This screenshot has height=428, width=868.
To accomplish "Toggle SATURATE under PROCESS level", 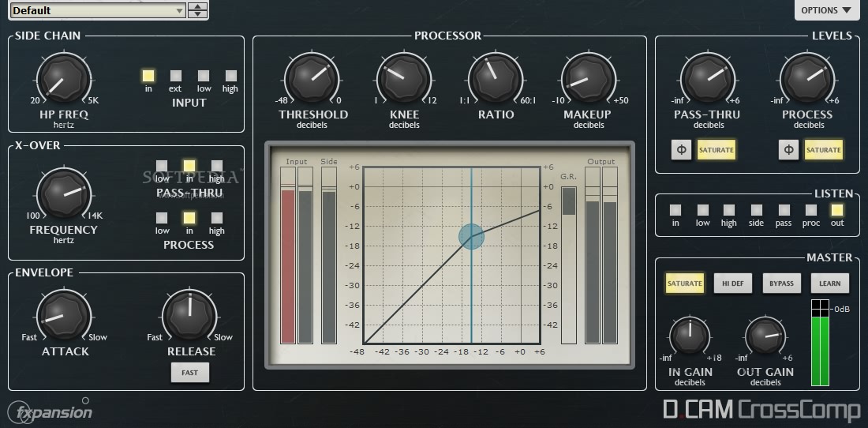I will point(824,150).
